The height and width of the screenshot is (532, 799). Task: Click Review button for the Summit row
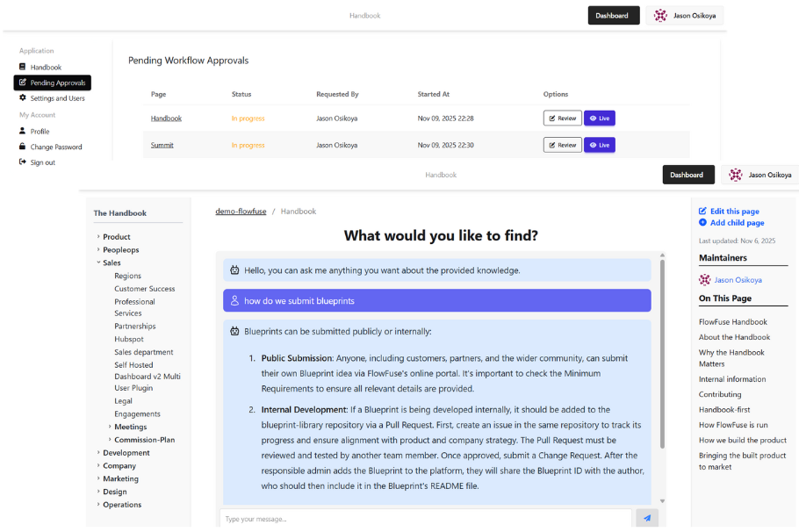562,145
